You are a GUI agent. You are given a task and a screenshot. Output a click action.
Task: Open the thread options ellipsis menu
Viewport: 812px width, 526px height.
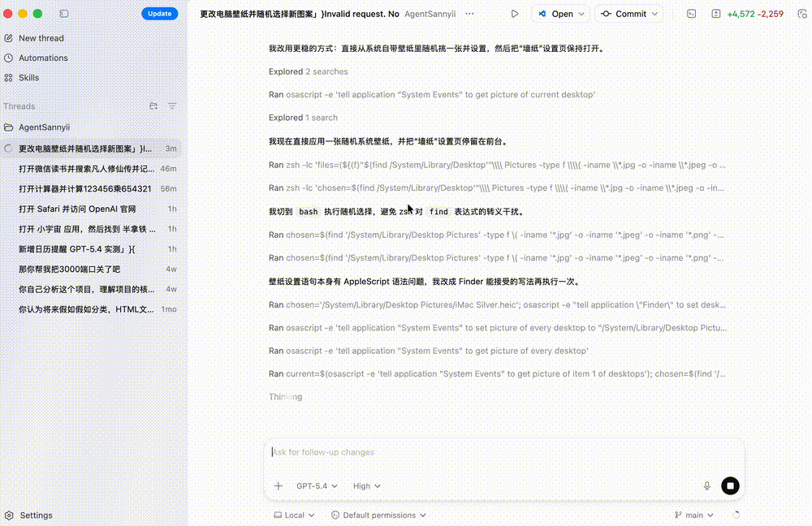coord(469,14)
